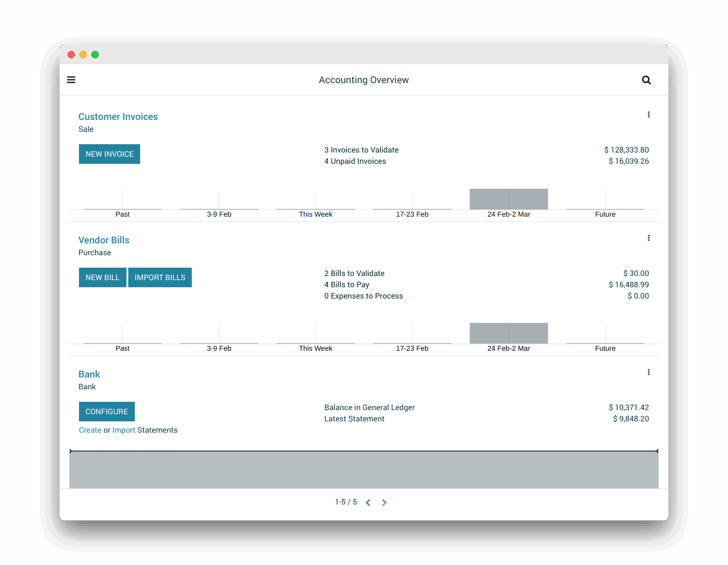Open the Bank journal heading

(89, 374)
